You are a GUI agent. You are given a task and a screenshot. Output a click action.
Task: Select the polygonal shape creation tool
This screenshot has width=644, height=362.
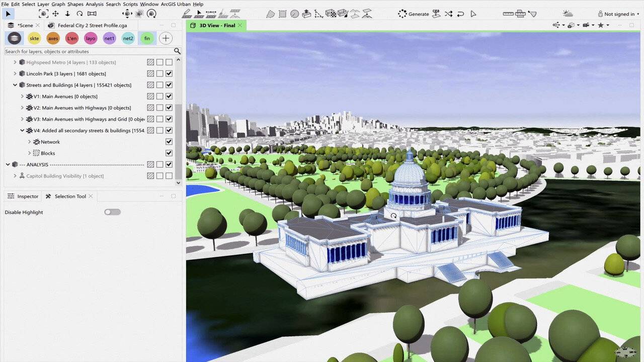tap(271, 14)
